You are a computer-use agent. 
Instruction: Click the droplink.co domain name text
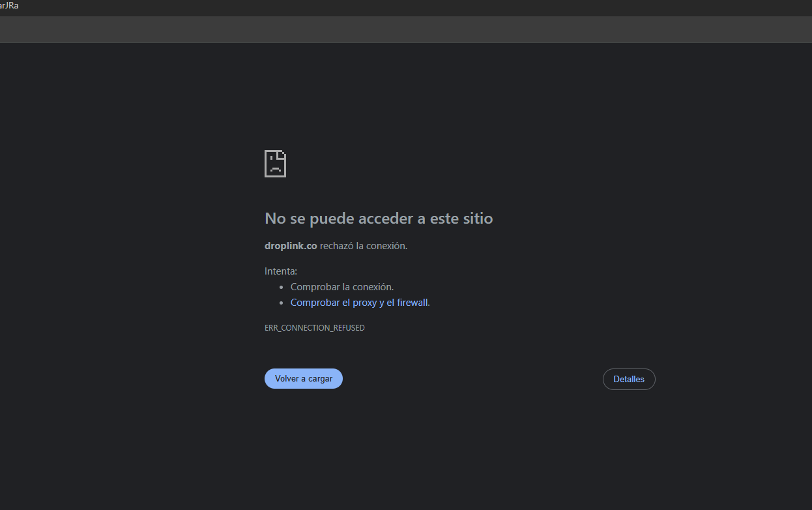(x=291, y=246)
